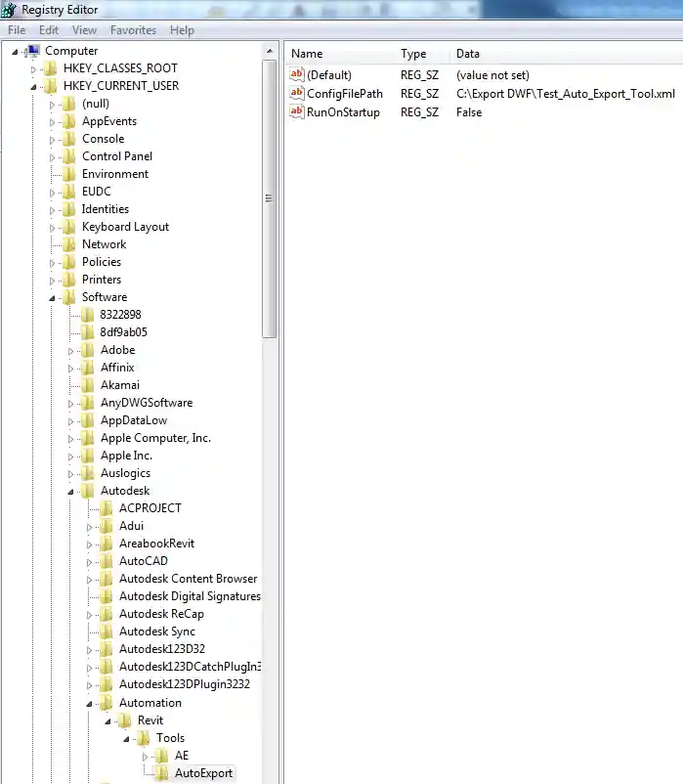This screenshot has width=683, height=784.
Task: Collapse the Software key
Action: coord(52,297)
